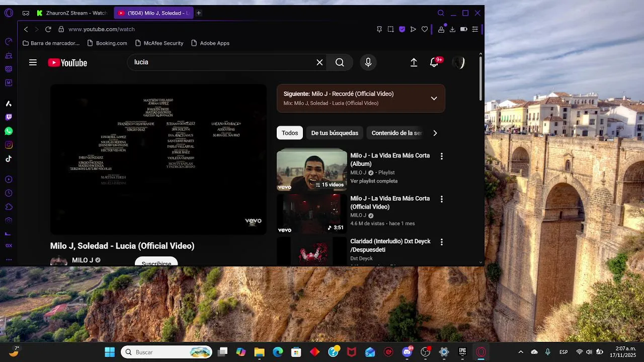The width and height of the screenshot is (644, 362).
Task: Open the 3:51 video thumbnail
Action: (x=311, y=214)
